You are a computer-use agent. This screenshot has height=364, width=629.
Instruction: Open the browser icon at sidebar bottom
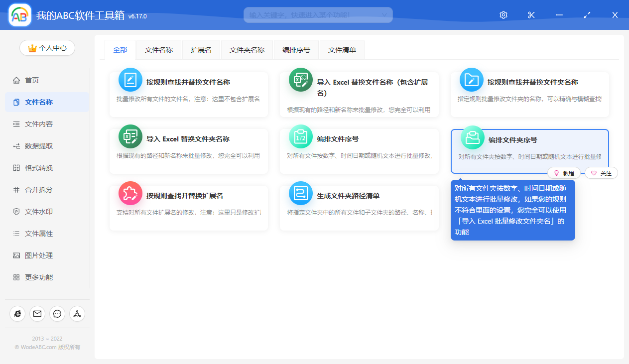point(17,313)
